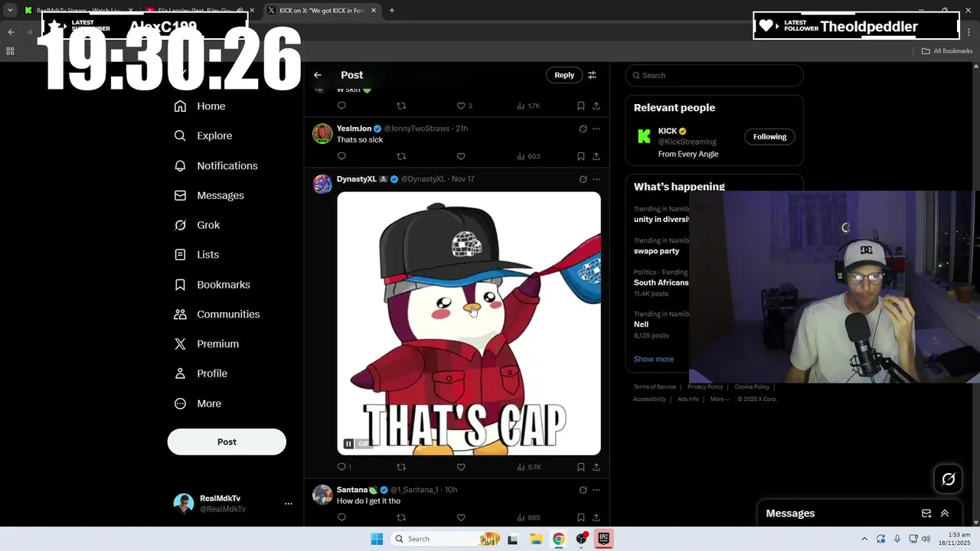Open Chrome from Windows taskbar

coord(559,539)
